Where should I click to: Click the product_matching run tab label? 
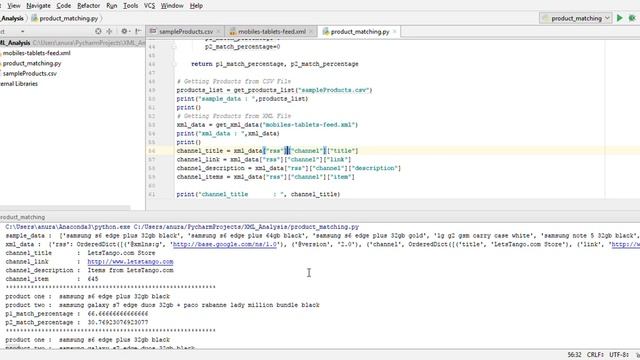coord(22,217)
